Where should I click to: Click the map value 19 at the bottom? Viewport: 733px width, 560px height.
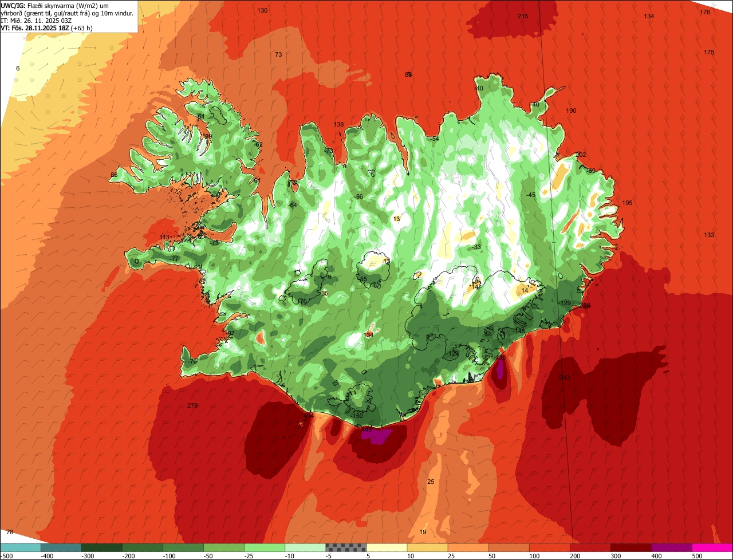[423, 532]
